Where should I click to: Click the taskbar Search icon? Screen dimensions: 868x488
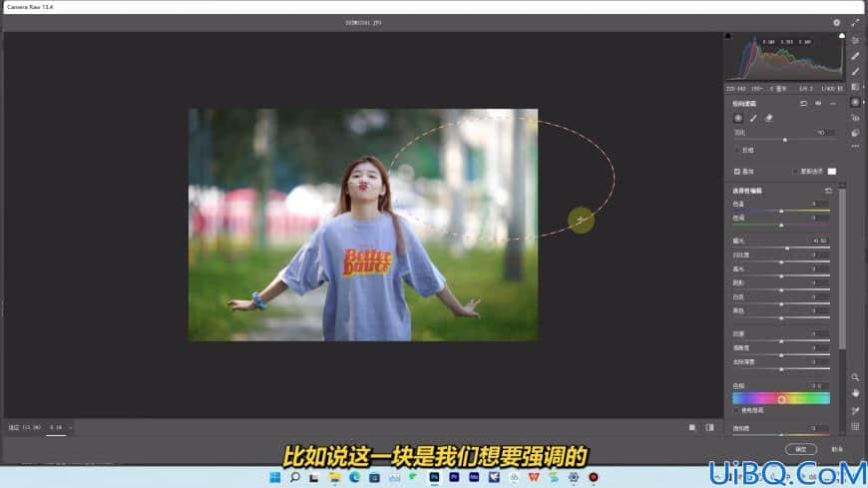pyautogui.click(x=294, y=477)
